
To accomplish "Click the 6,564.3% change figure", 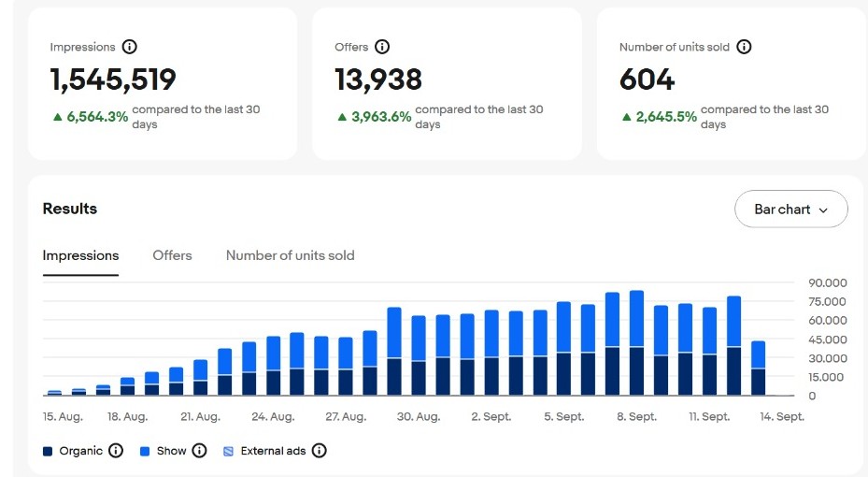I will click(x=97, y=116).
